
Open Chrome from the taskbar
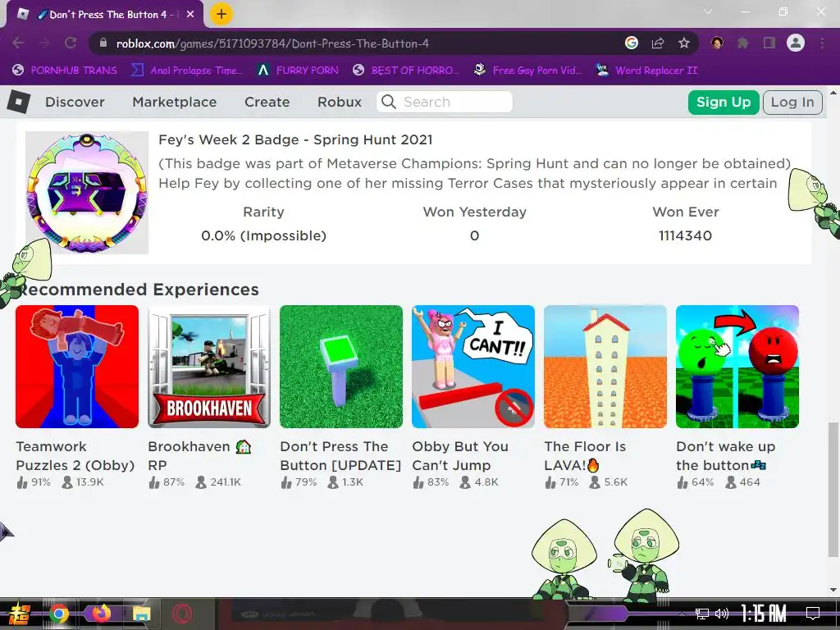59,614
